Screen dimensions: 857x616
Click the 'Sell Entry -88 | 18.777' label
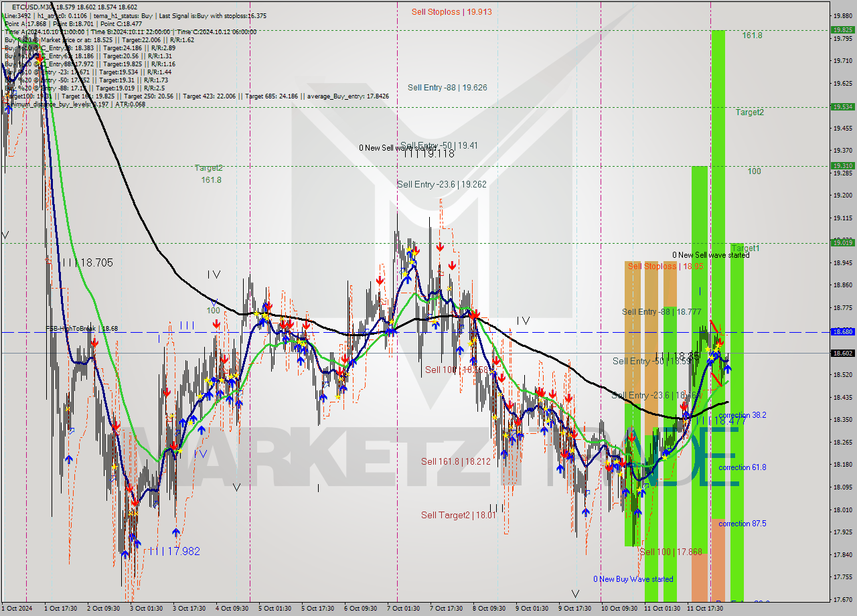click(x=661, y=311)
